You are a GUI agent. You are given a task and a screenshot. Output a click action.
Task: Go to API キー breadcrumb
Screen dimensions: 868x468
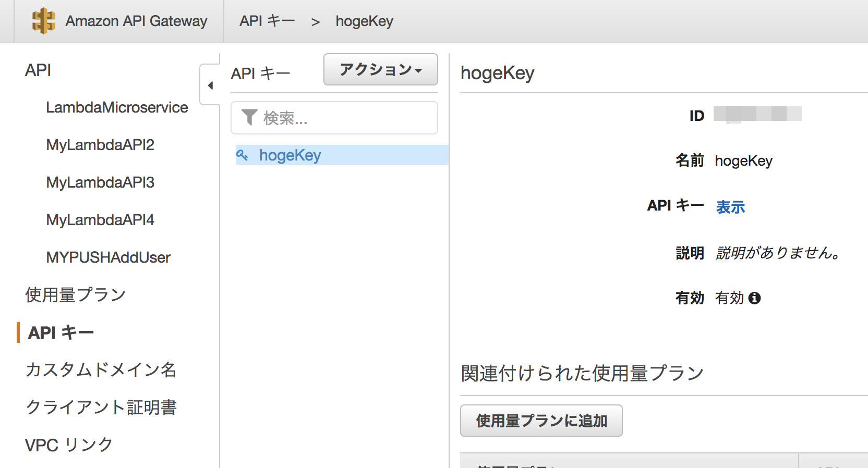tap(267, 21)
